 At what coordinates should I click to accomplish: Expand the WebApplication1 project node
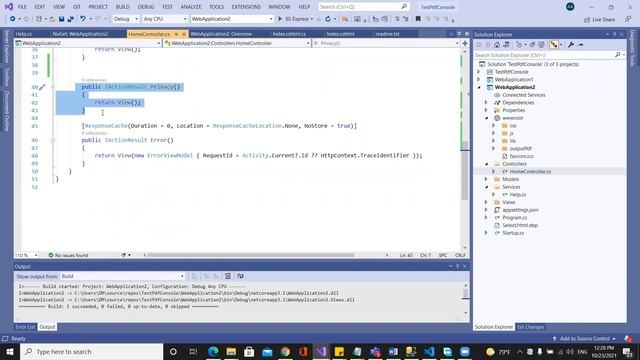point(479,80)
